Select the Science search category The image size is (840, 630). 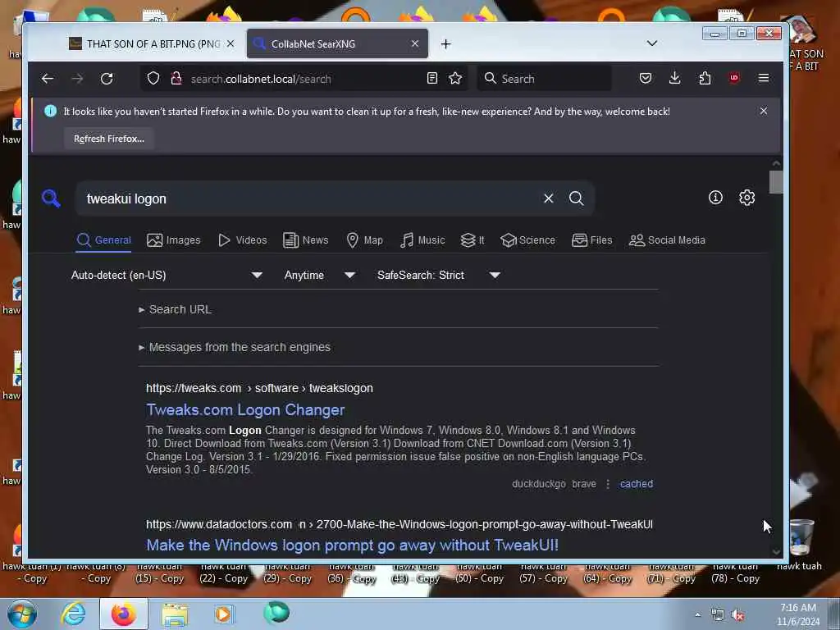pyautogui.click(x=527, y=240)
